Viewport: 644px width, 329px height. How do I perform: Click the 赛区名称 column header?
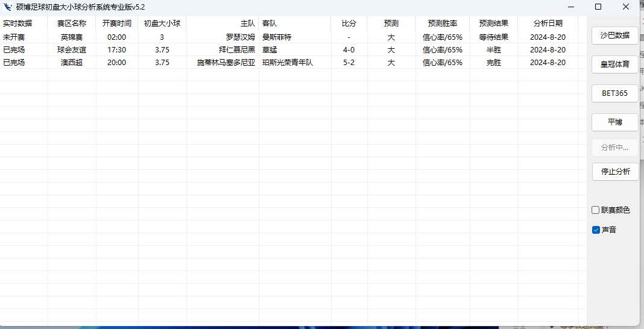pyautogui.click(x=72, y=23)
